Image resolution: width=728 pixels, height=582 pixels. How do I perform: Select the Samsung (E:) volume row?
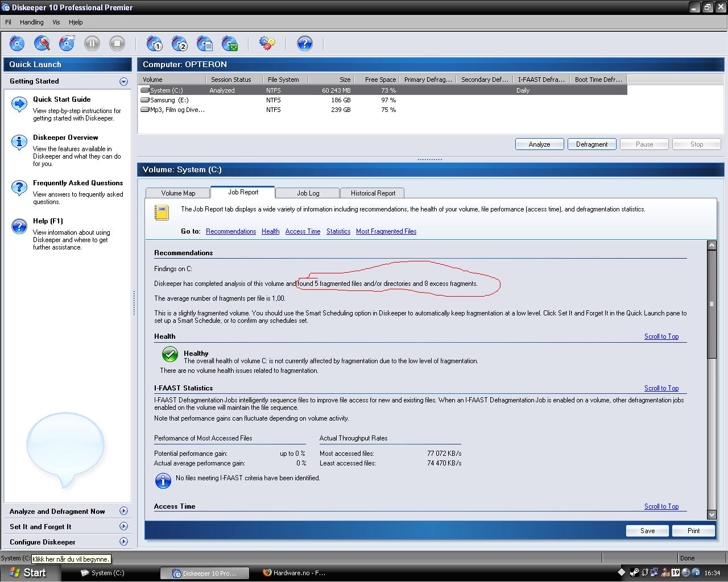pos(383,100)
